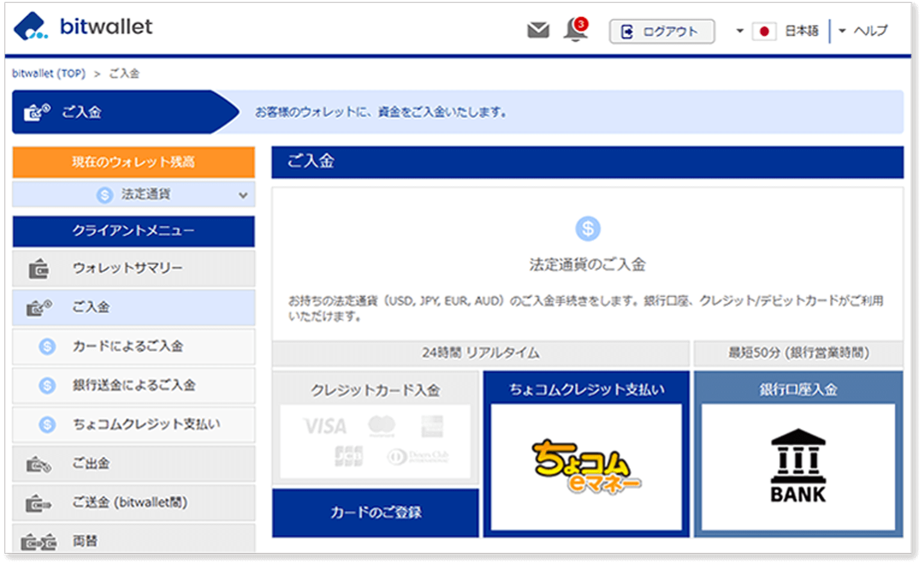Click the JCB logo
The width and height of the screenshot is (924, 563).
pyautogui.click(x=349, y=457)
